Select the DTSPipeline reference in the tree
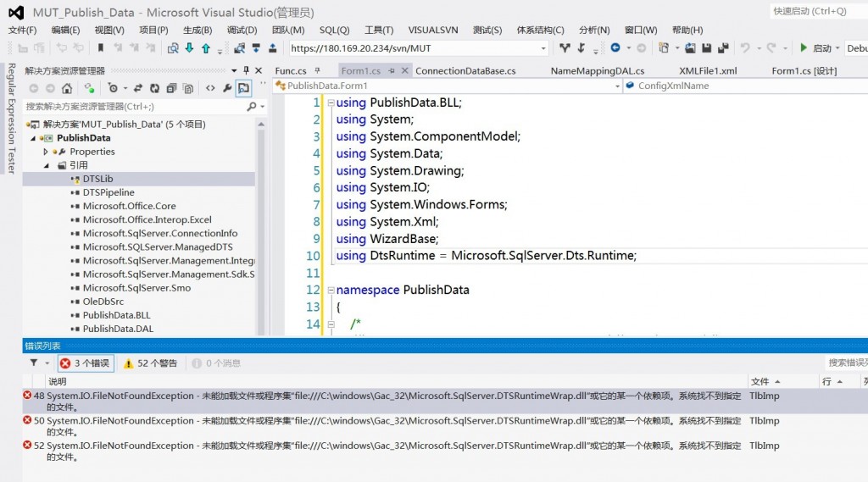Viewport: 868px width, 482px height. tap(108, 192)
